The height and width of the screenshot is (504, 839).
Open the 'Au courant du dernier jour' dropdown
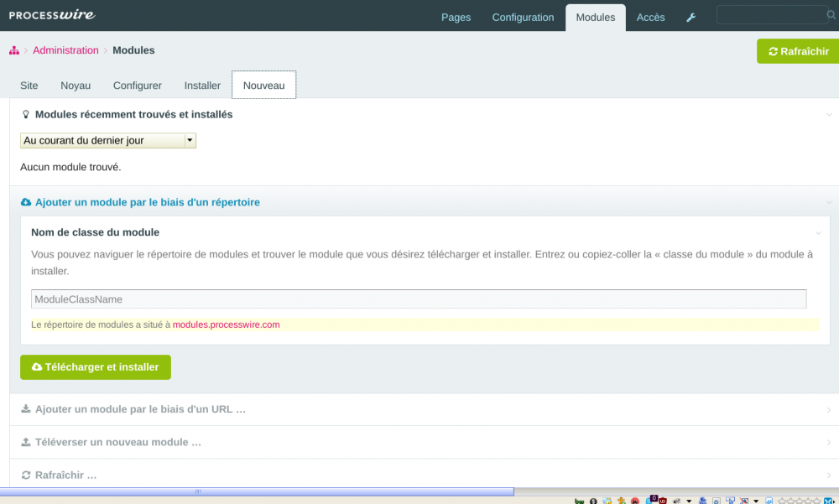point(108,141)
